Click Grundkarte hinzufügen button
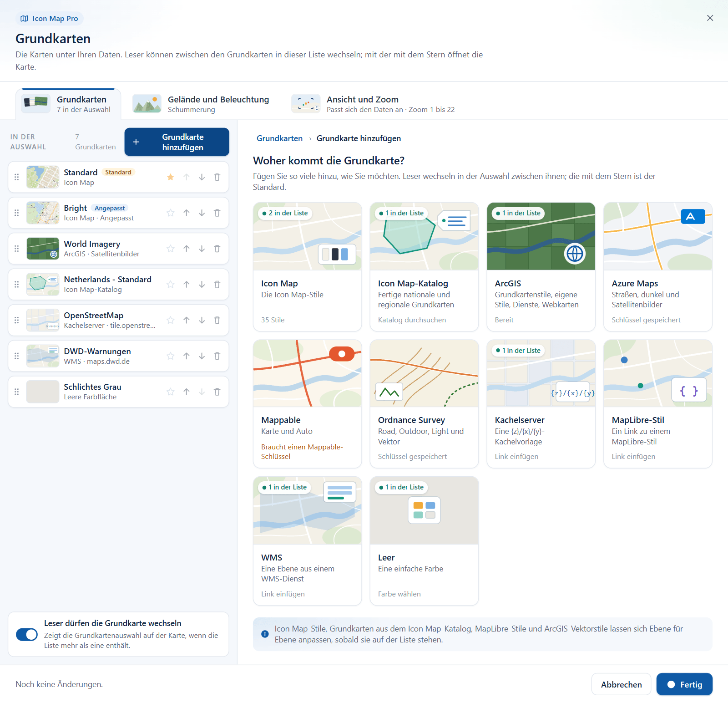This screenshot has width=728, height=703. pos(177,142)
